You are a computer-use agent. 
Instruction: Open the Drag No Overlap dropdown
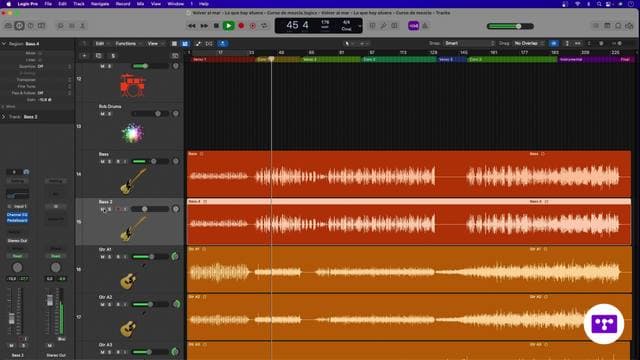528,43
